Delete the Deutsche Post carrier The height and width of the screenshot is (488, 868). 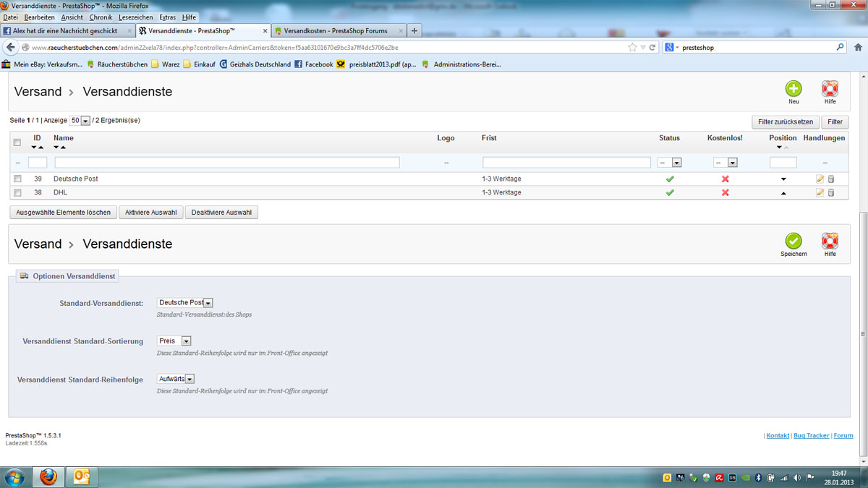(830, 179)
